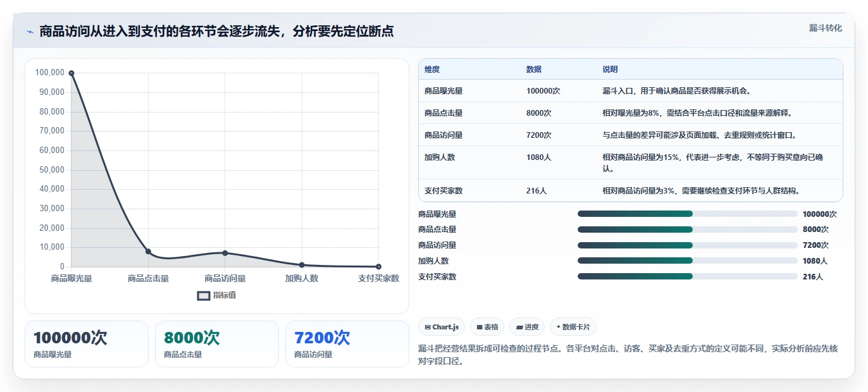The image size is (868, 392).
Task: Click the 商品曝光量 progress bar
Action: click(x=688, y=214)
